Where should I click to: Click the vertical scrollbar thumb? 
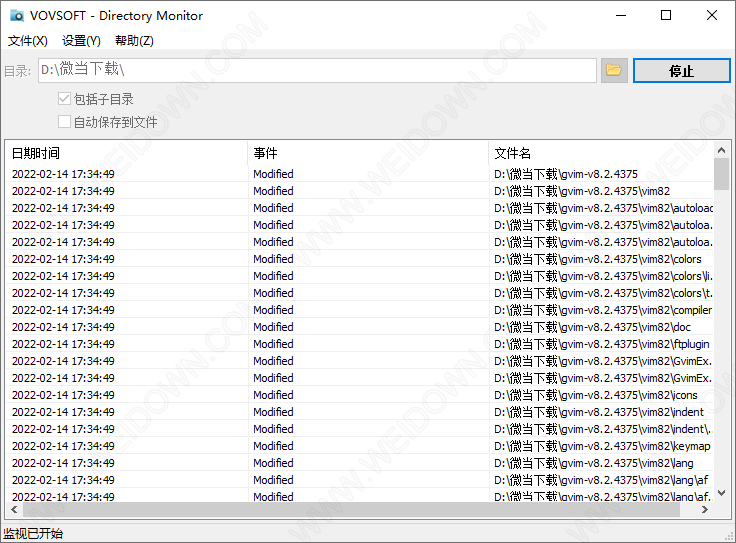721,174
